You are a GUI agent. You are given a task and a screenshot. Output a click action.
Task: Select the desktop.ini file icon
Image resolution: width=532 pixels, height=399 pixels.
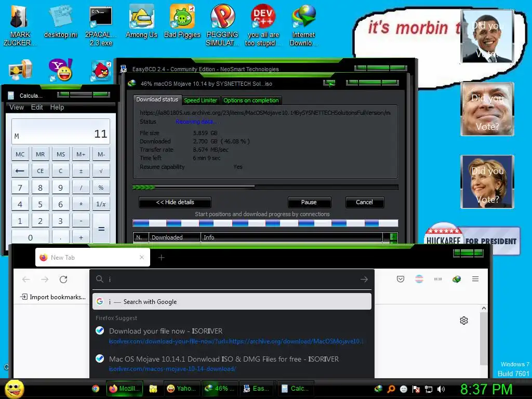(x=60, y=22)
